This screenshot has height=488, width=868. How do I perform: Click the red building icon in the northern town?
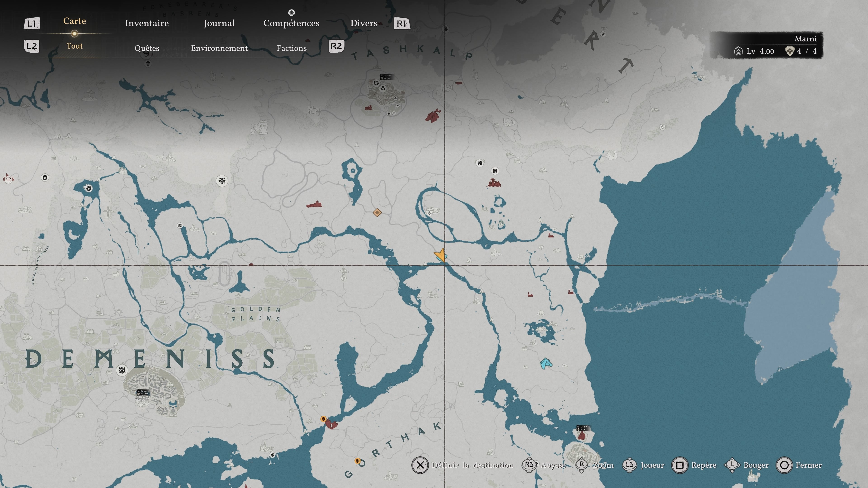368,108
